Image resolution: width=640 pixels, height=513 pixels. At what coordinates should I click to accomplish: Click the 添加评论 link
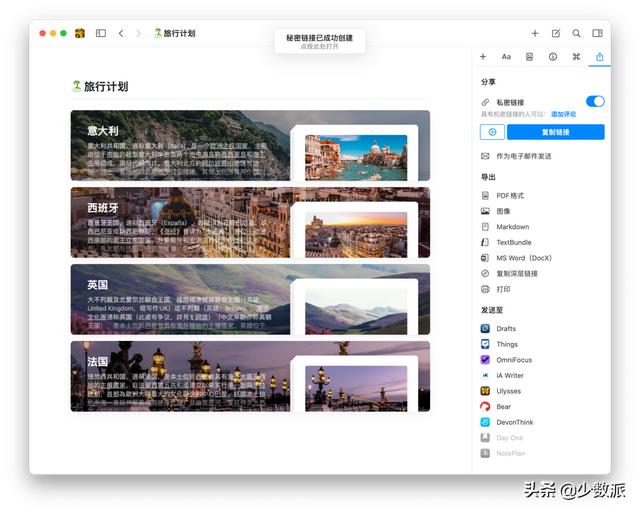(563, 114)
